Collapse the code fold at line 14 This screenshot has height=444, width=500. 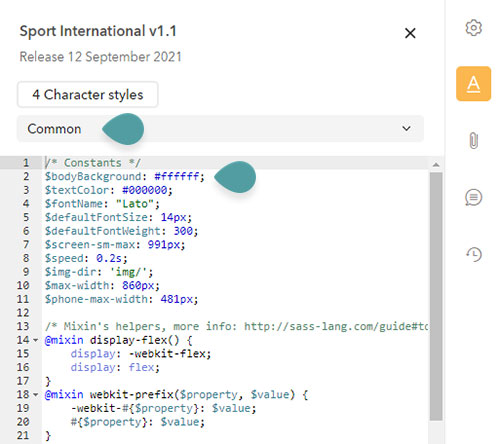35,340
